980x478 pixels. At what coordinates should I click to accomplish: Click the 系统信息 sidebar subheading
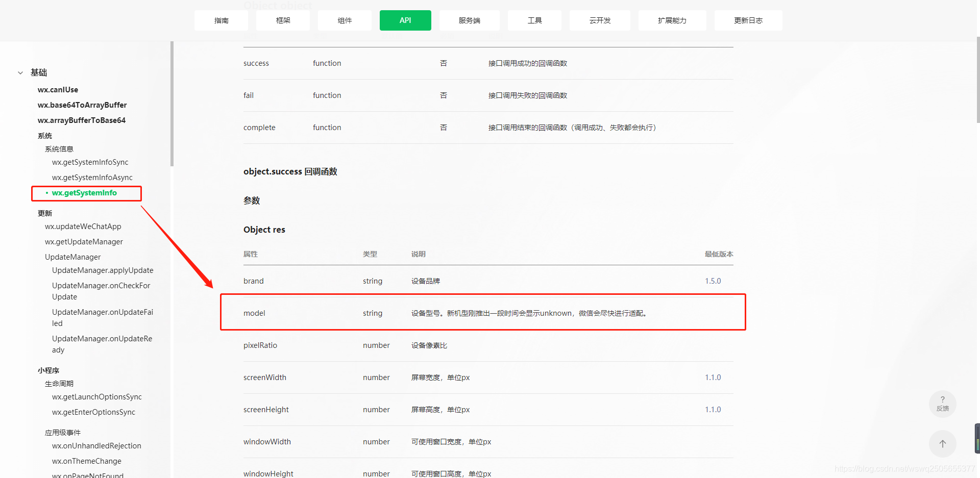[59, 149]
